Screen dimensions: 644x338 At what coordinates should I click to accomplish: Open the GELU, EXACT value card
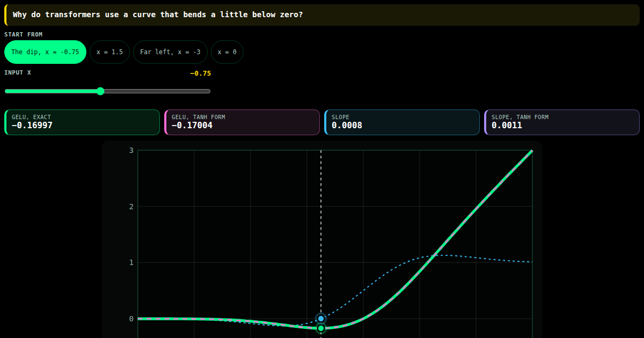82,122
